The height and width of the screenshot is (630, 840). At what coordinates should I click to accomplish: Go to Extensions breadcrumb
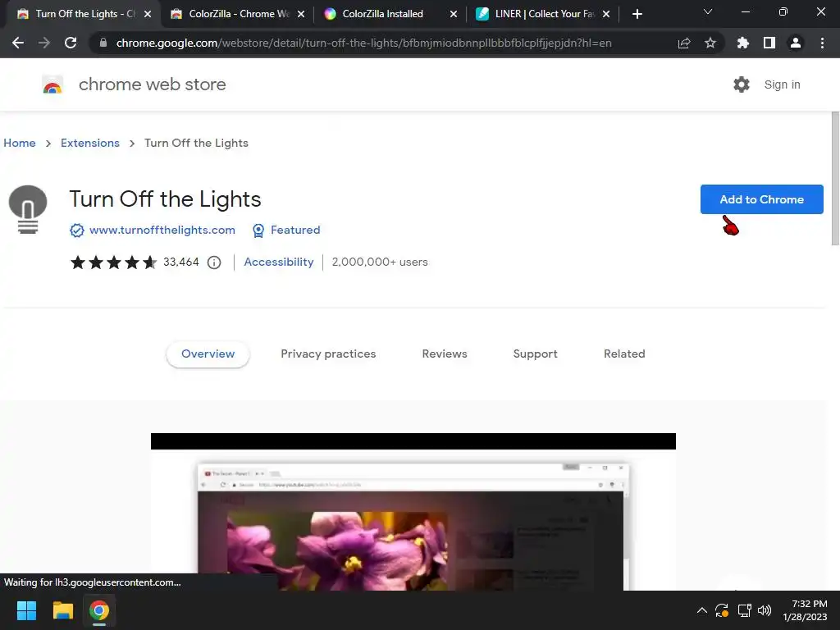pos(90,143)
